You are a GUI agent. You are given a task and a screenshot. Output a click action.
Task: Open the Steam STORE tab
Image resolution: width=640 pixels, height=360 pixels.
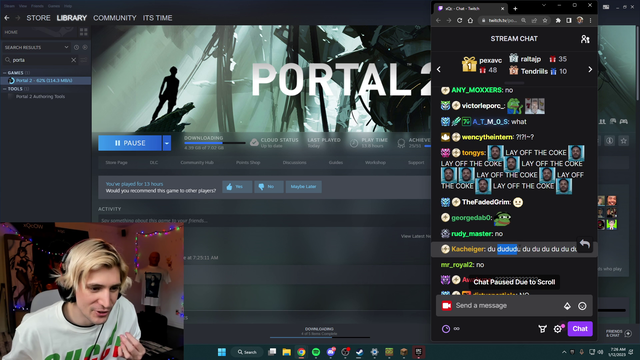coord(38,18)
